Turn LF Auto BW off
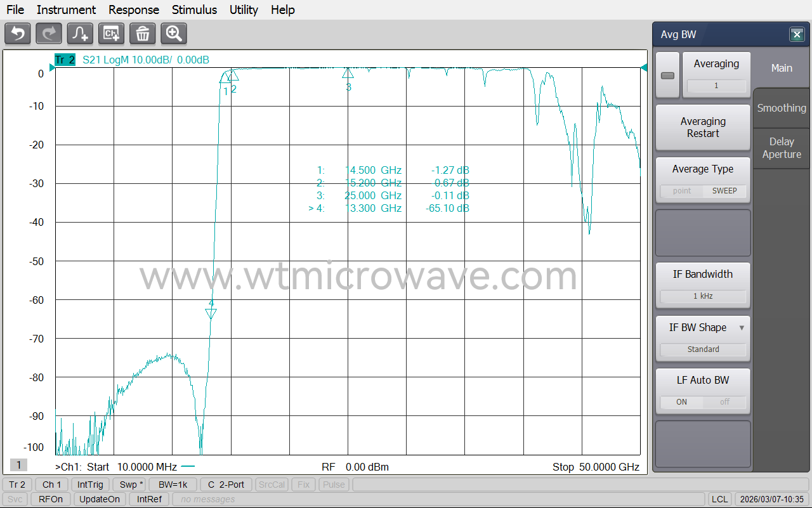 pyautogui.click(x=724, y=402)
